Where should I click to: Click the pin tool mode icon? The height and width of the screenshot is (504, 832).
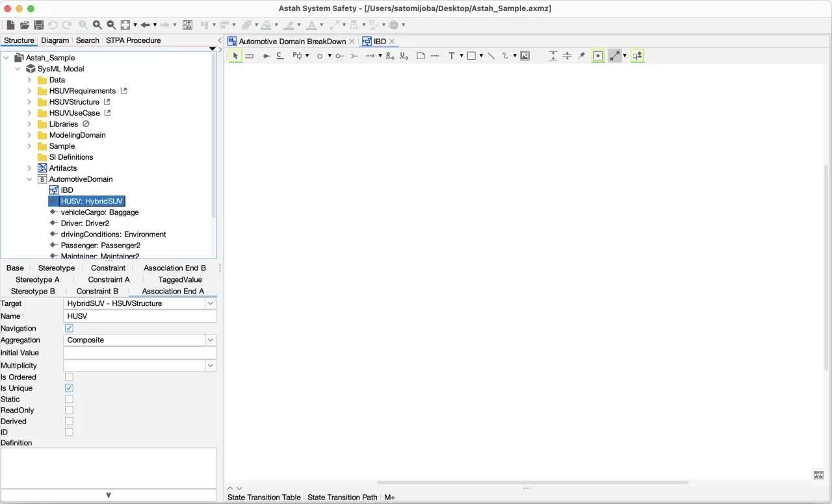point(582,56)
